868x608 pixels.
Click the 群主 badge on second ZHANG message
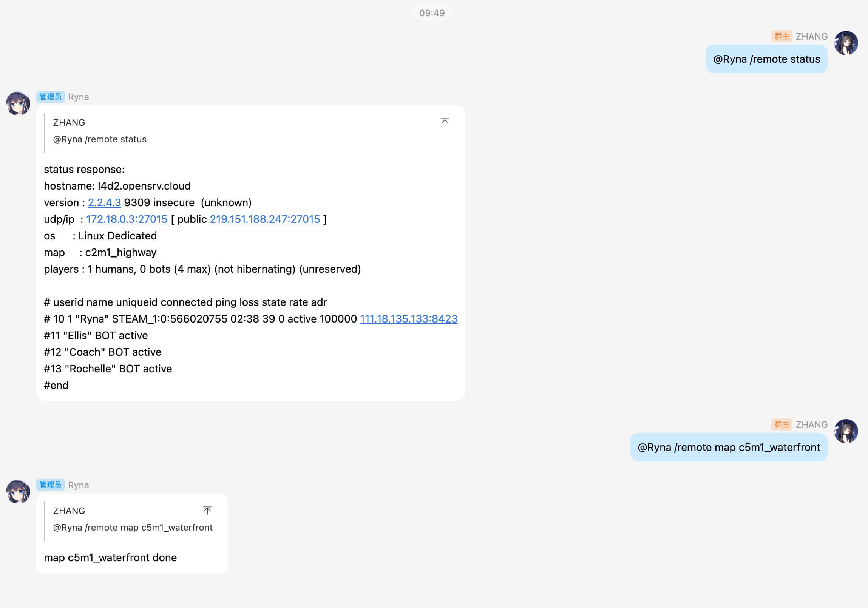point(782,424)
